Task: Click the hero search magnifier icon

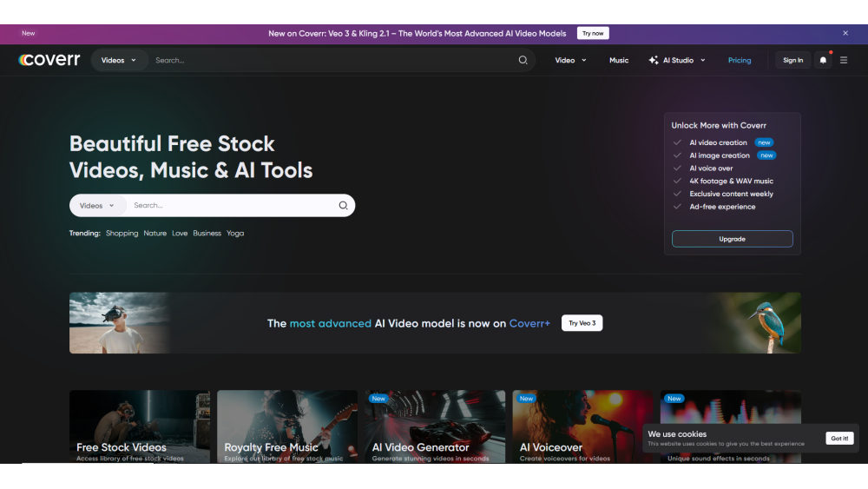Action: pyautogui.click(x=343, y=206)
